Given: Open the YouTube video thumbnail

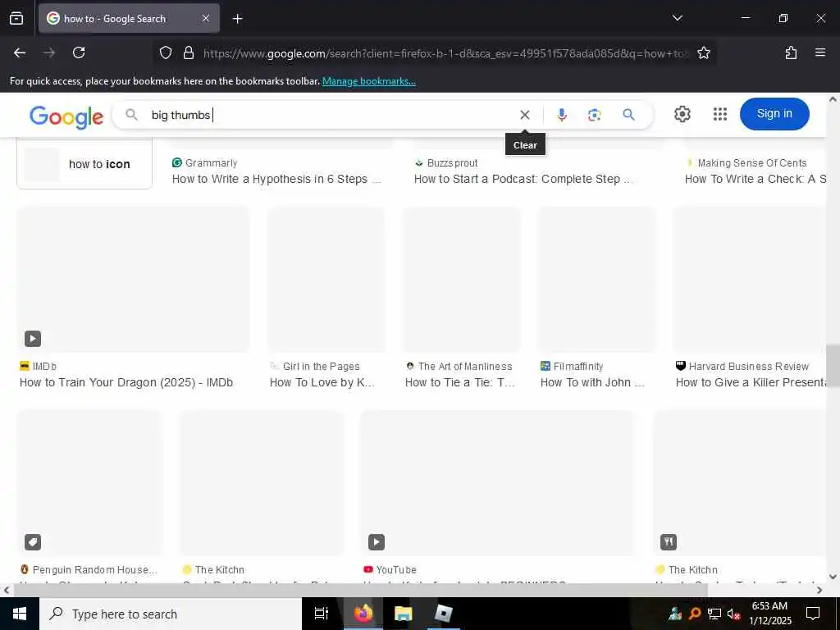Looking at the screenshot, I should pyautogui.click(x=498, y=483).
